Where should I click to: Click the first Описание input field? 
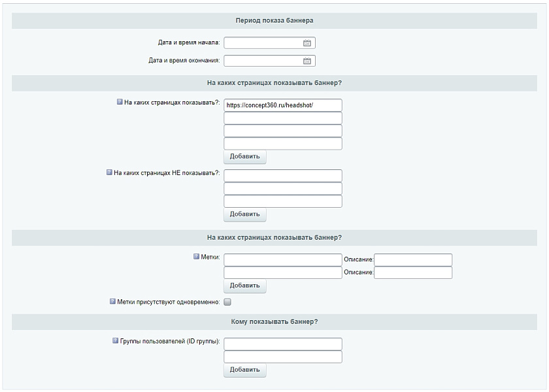[x=413, y=260]
